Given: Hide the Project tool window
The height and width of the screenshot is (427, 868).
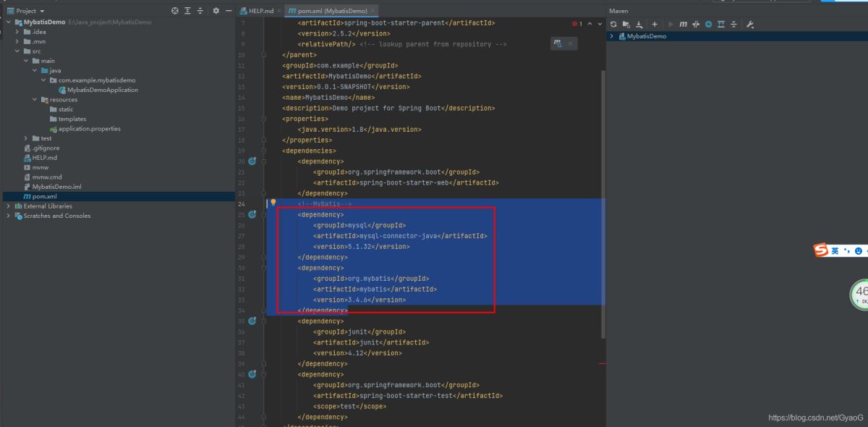Looking at the screenshot, I should [x=230, y=11].
